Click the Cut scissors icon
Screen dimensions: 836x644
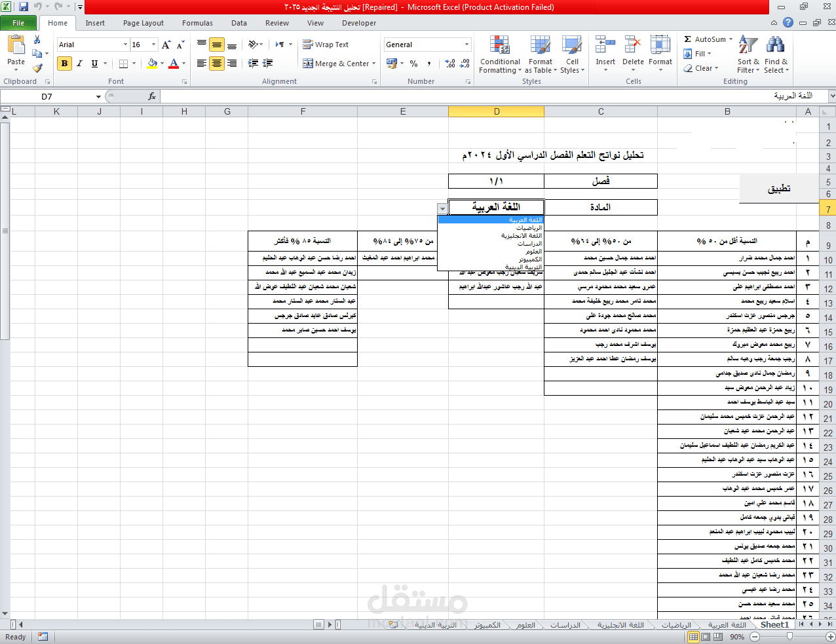click(x=37, y=40)
